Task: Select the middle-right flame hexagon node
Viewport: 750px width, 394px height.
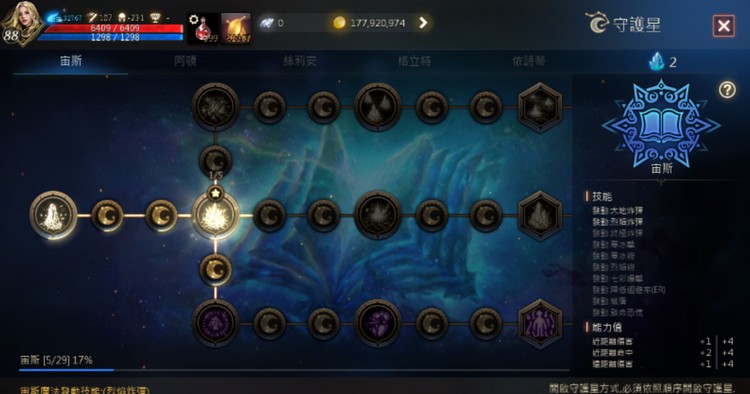Action: click(540, 216)
